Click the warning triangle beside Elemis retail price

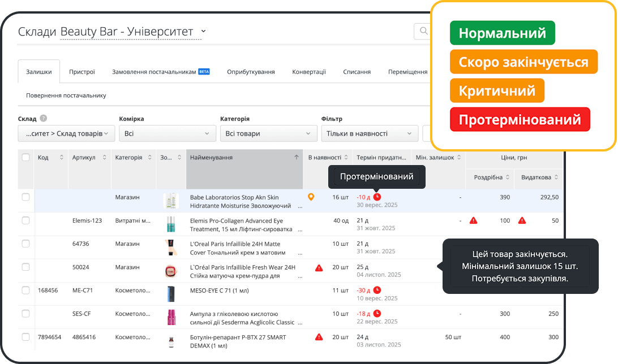click(474, 220)
